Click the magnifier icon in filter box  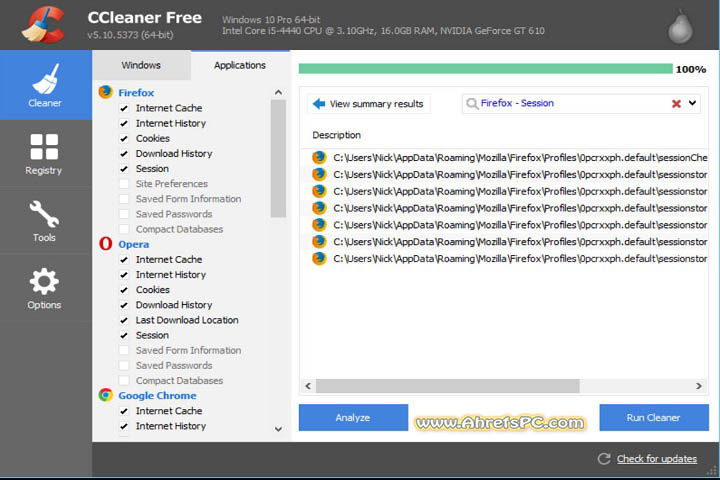pos(472,103)
